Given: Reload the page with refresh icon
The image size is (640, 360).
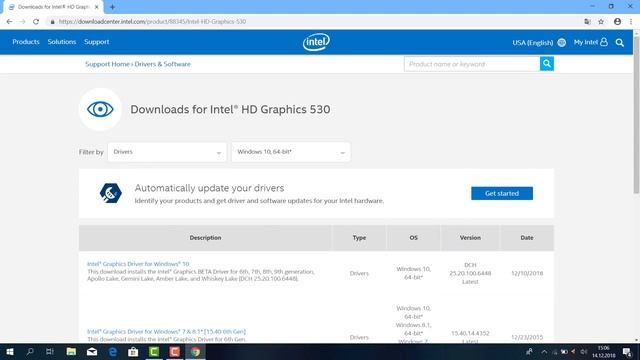Looking at the screenshot, I should 36,22.
